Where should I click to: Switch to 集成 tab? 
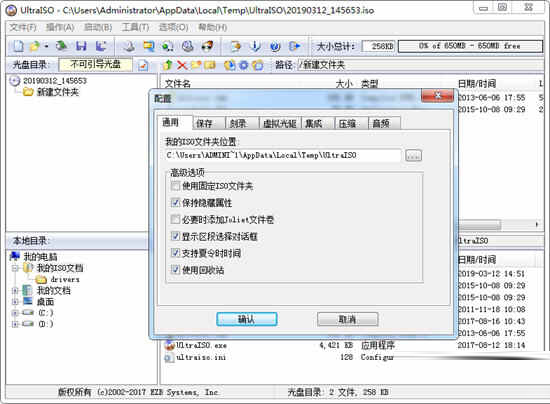pyautogui.click(x=317, y=123)
